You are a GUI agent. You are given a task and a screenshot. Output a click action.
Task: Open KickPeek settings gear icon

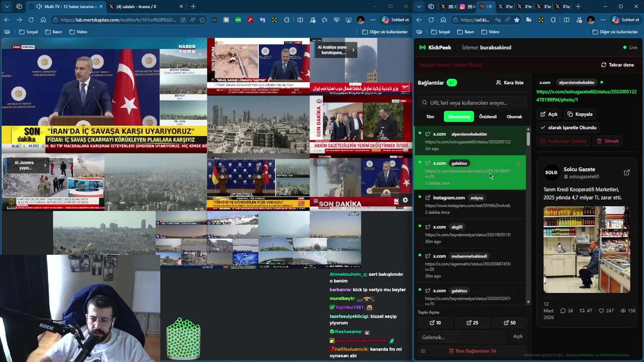423,351
